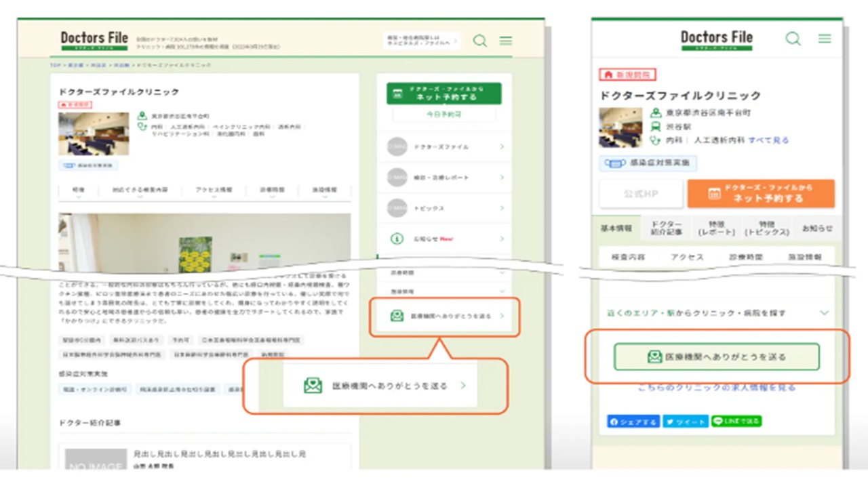Click the 電話・オンライン診療可 tag on desktop
Image resolution: width=868 pixels, height=488 pixels.
click(96, 390)
